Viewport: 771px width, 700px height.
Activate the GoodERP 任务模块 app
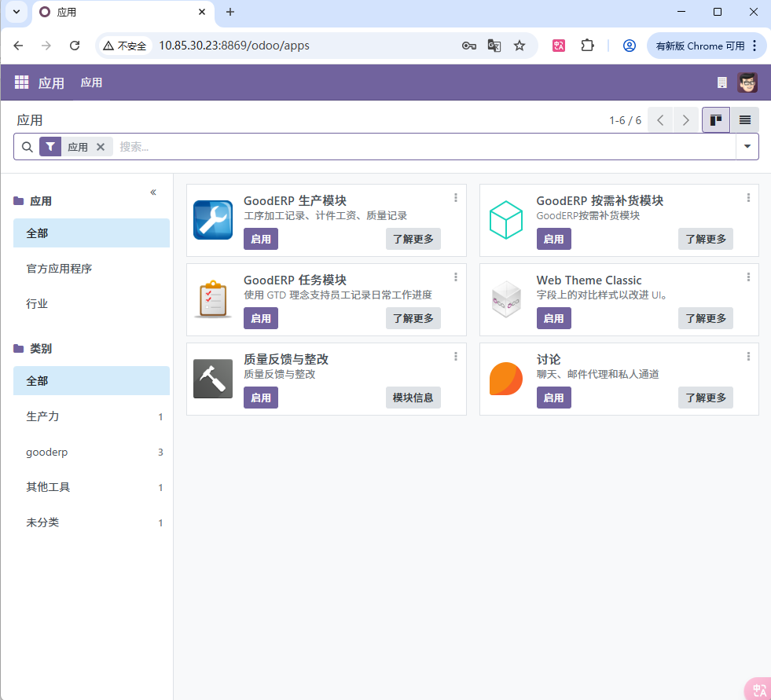(261, 318)
